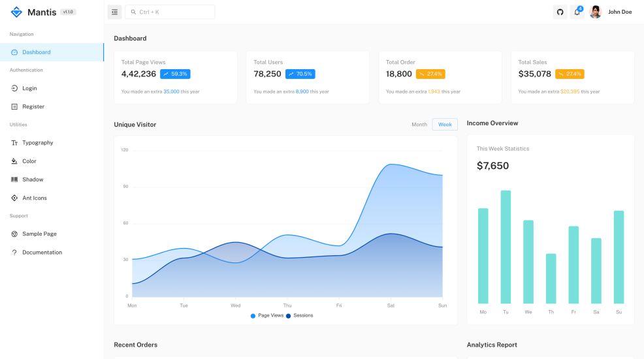The image size is (644, 359).
Task: Open the GitHub icon link
Action: (560, 12)
